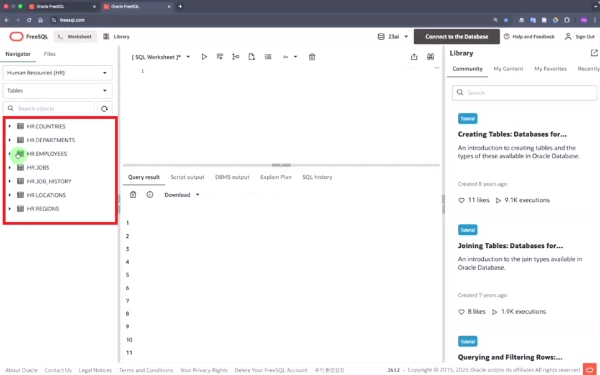Pop out the Library panel

click(594, 53)
